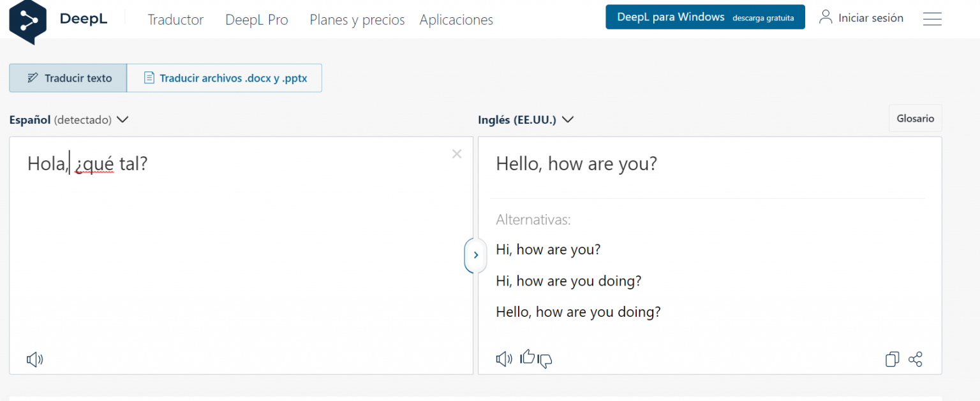Viewport: 980px width, 401px height.
Task: Click the Iniciar sesión account icon
Action: [x=825, y=17]
